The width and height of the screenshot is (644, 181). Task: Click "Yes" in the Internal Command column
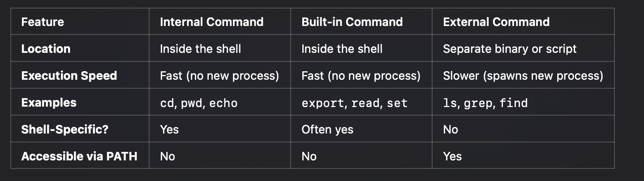(x=169, y=129)
